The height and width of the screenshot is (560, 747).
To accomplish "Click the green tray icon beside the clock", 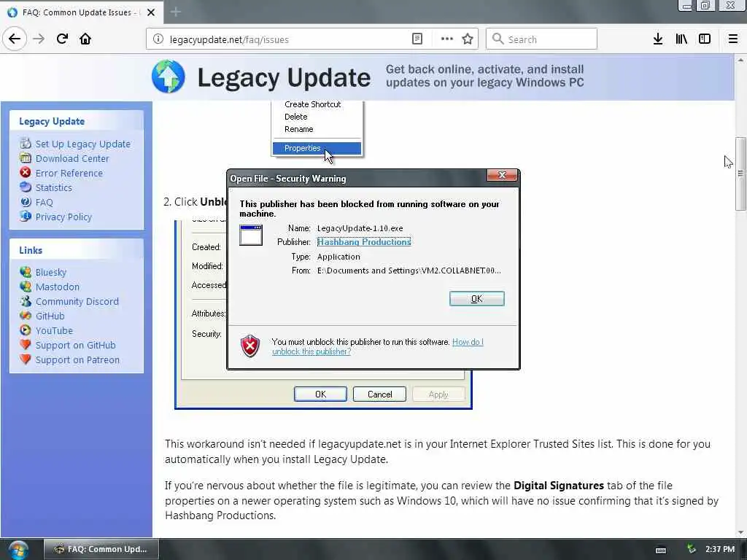I will point(692,549).
